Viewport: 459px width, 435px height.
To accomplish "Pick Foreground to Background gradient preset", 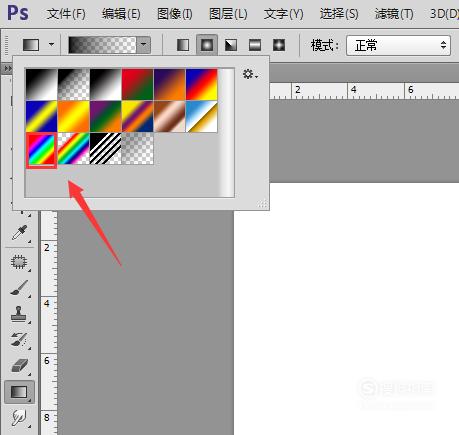I will 41,84.
